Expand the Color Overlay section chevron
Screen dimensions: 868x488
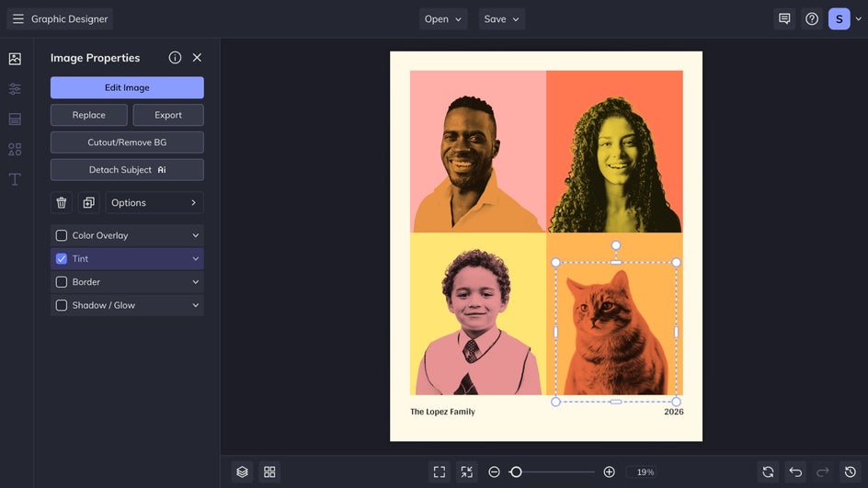point(196,235)
